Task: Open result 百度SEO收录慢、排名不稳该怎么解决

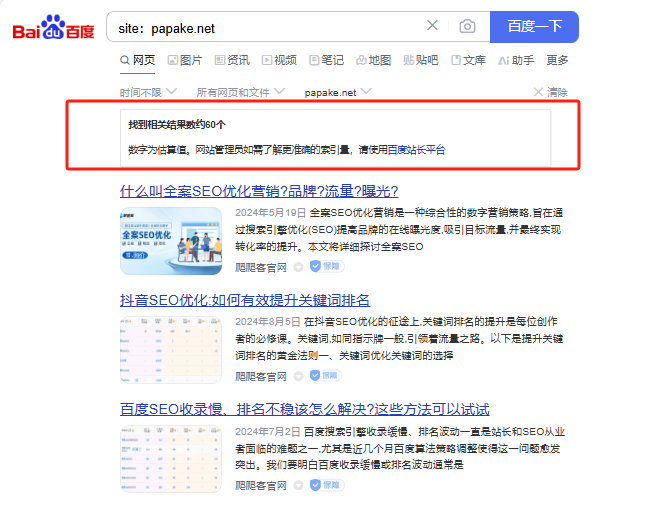Action: click(x=305, y=409)
